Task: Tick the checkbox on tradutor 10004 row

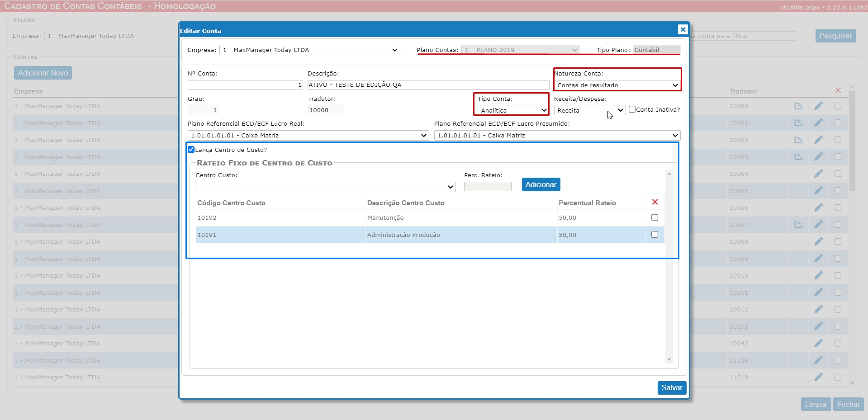Action: coord(838,174)
